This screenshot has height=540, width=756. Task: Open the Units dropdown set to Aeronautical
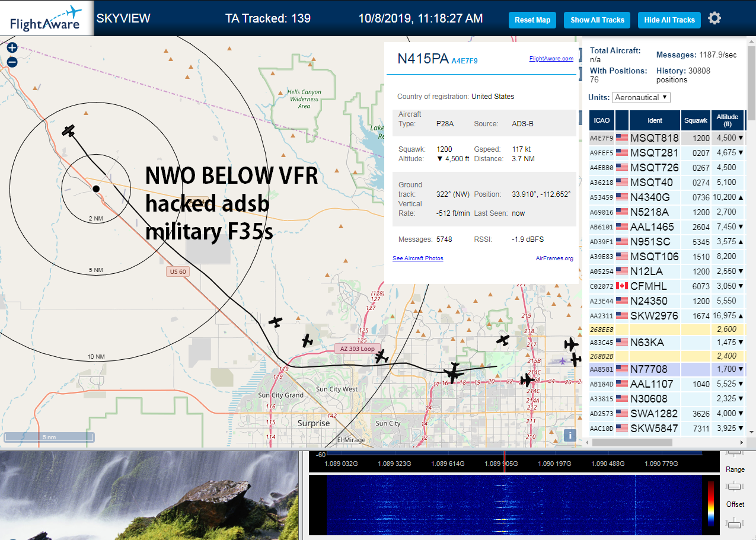[x=642, y=97]
